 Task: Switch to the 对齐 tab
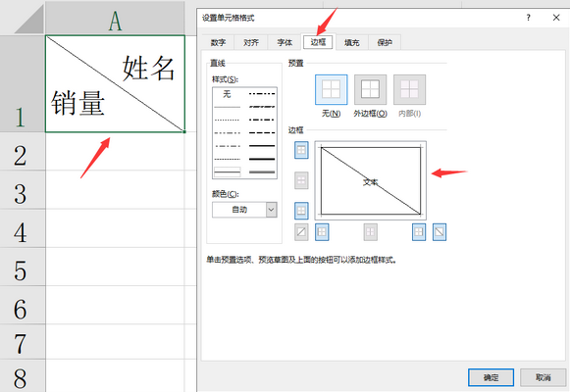click(x=251, y=42)
